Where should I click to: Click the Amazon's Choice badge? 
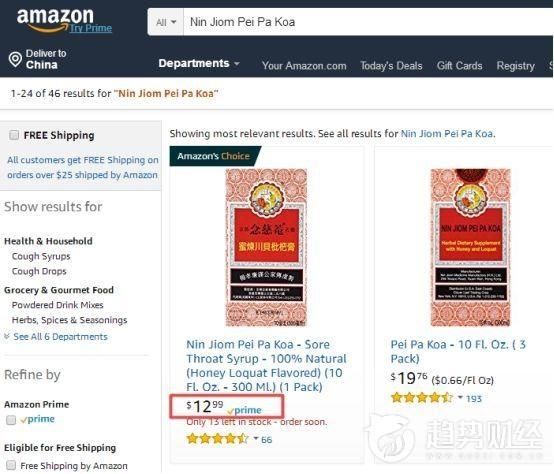[214, 156]
